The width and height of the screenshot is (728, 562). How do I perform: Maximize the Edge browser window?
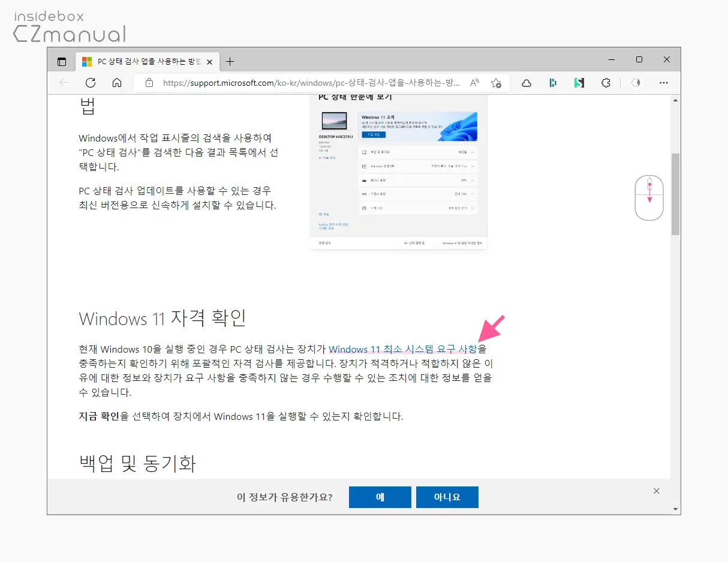point(639,59)
